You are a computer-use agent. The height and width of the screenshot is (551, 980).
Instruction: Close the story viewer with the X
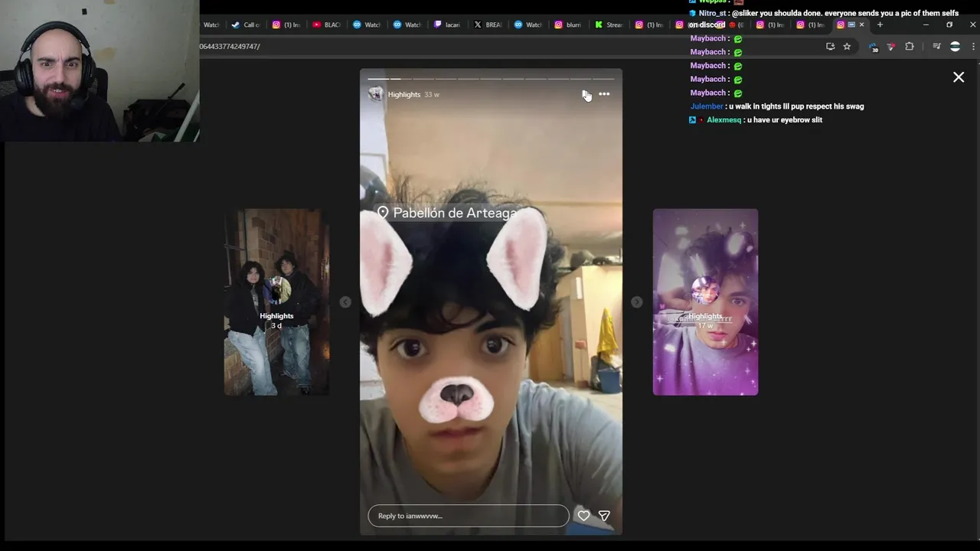coord(959,77)
